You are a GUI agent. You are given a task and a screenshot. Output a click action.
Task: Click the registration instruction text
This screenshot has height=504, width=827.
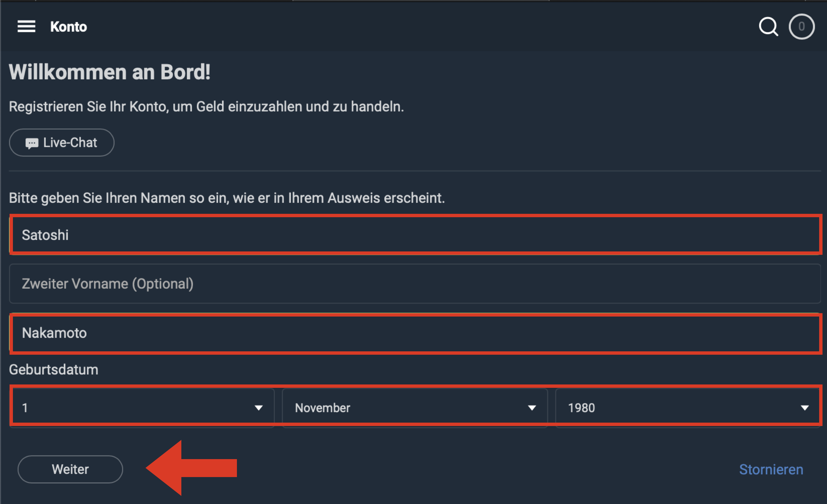point(206,107)
